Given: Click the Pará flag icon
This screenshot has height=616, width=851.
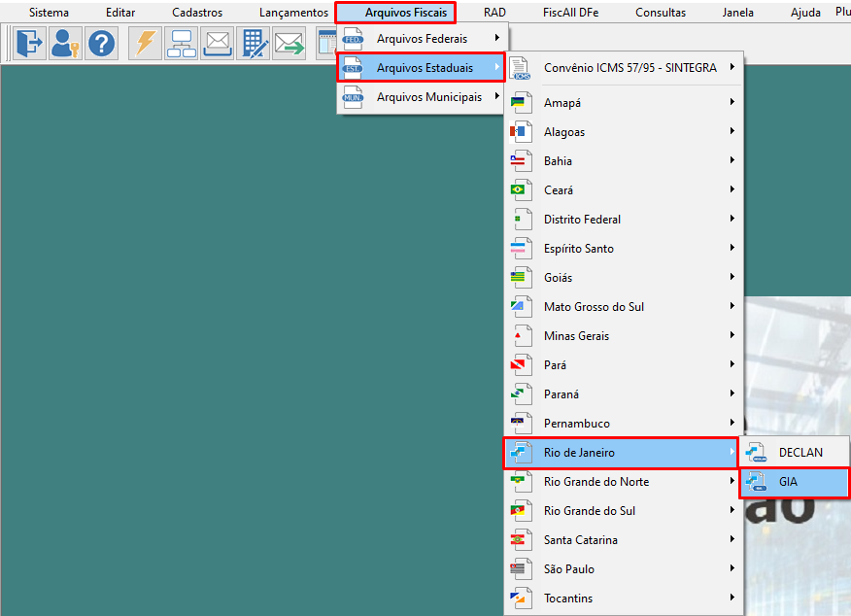Looking at the screenshot, I should [x=521, y=365].
